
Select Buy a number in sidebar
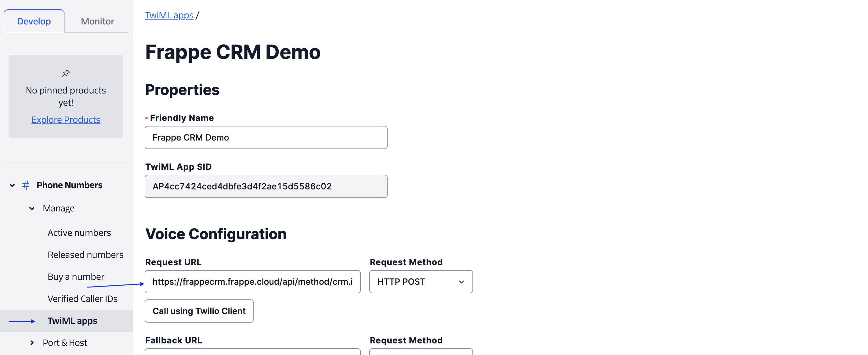click(x=76, y=276)
